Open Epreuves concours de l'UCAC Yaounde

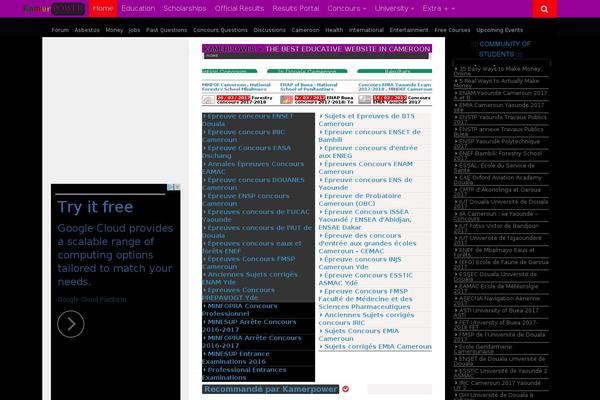[x=256, y=216]
